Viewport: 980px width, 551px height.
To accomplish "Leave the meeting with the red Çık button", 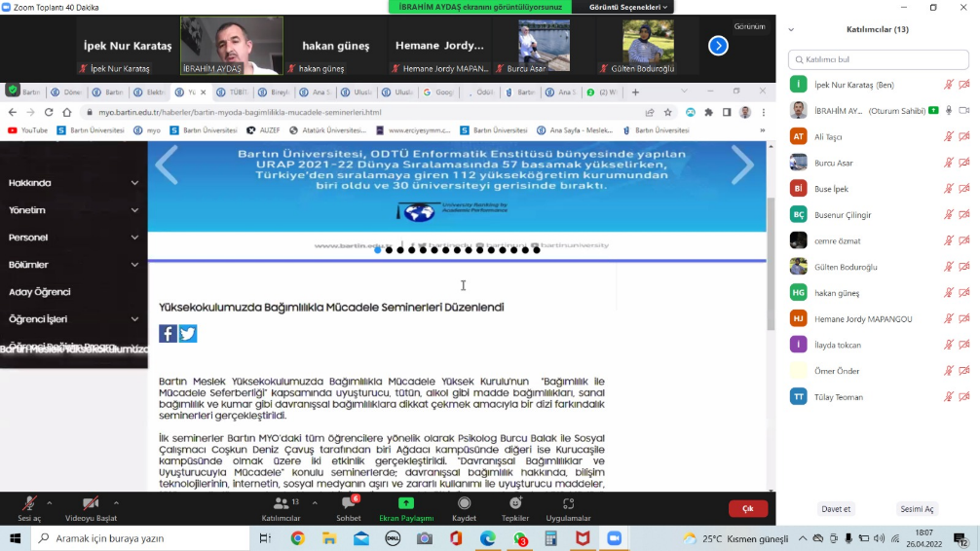I will pyautogui.click(x=747, y=508).
